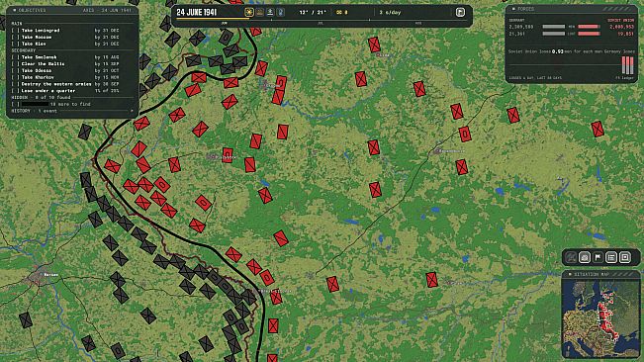
Task: Click the daily losses bar chart in Forces
Action: pos(627,65)
